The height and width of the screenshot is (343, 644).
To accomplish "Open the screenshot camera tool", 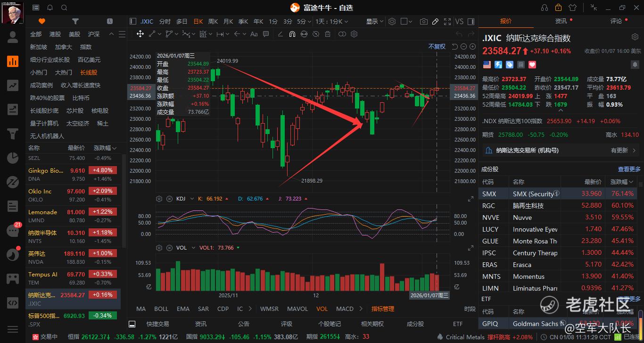I will (x=424, y=22).
